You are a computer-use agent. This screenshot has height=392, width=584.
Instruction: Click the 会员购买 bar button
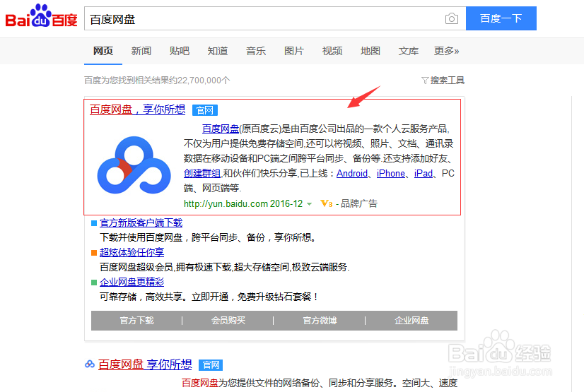(228, 321)
